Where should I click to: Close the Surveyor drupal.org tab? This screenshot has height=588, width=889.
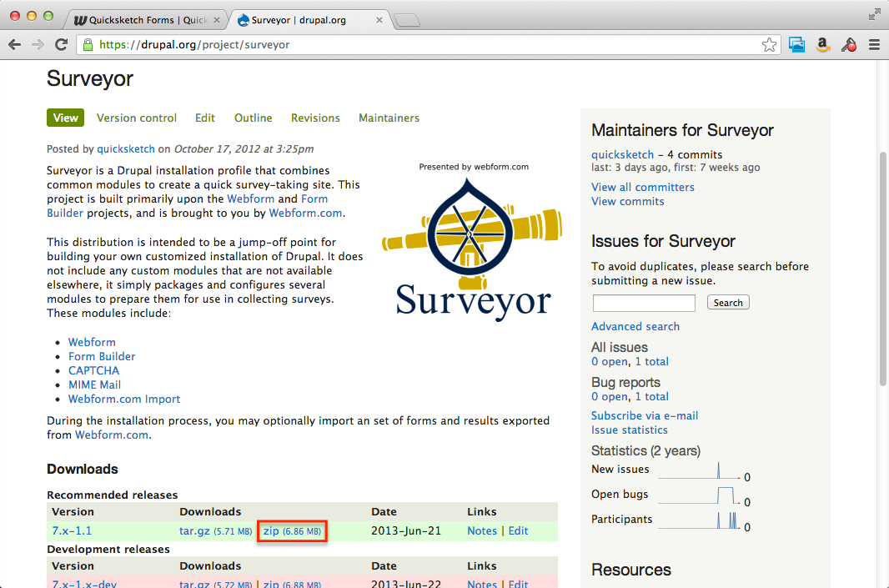coord(379,20)
